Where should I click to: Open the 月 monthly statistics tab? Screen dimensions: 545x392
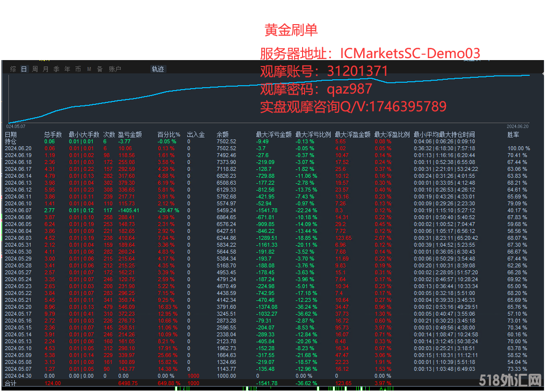point(46,69)
